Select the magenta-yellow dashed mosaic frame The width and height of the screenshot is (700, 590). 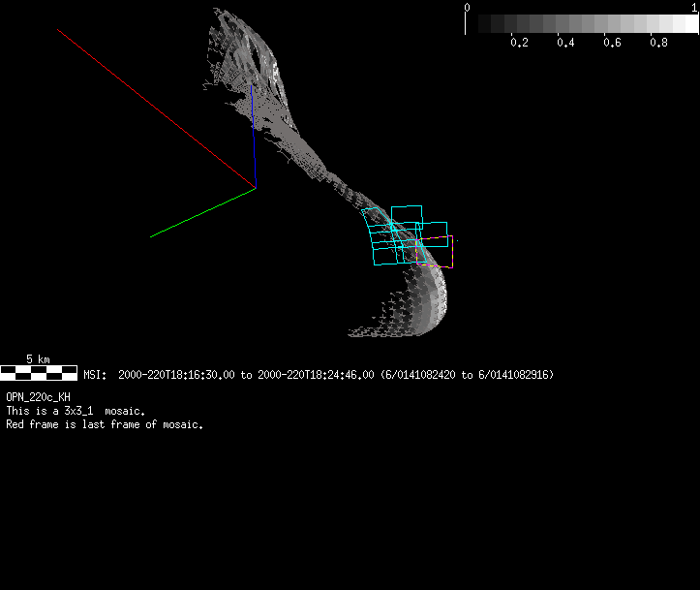point(435,252)
